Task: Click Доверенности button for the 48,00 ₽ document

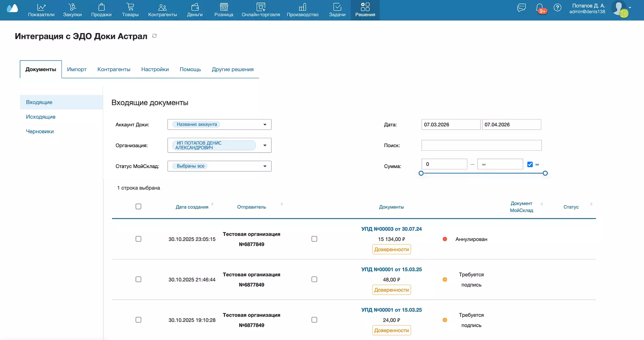Action: click(391, 290)
